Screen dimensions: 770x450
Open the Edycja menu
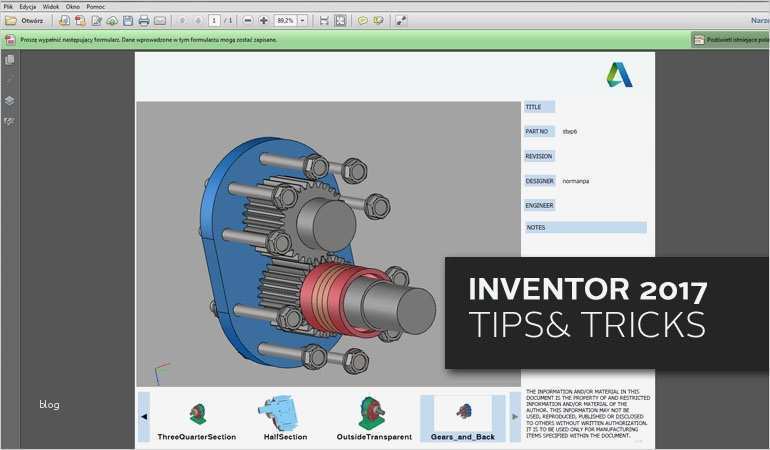[28, 7]
